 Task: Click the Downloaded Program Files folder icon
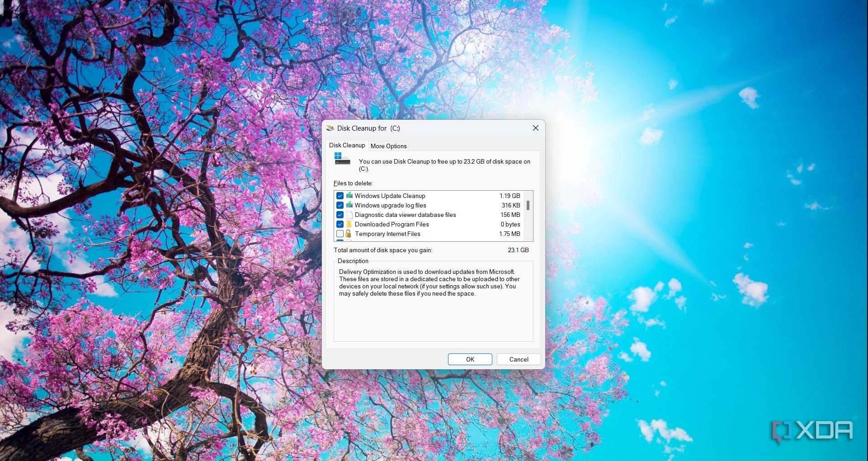tap(349, 224)
